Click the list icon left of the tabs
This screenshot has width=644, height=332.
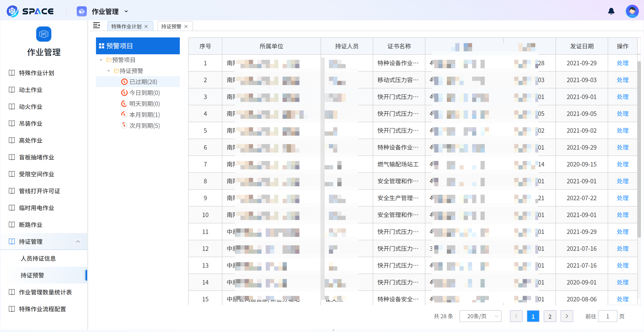click(97, 25)
